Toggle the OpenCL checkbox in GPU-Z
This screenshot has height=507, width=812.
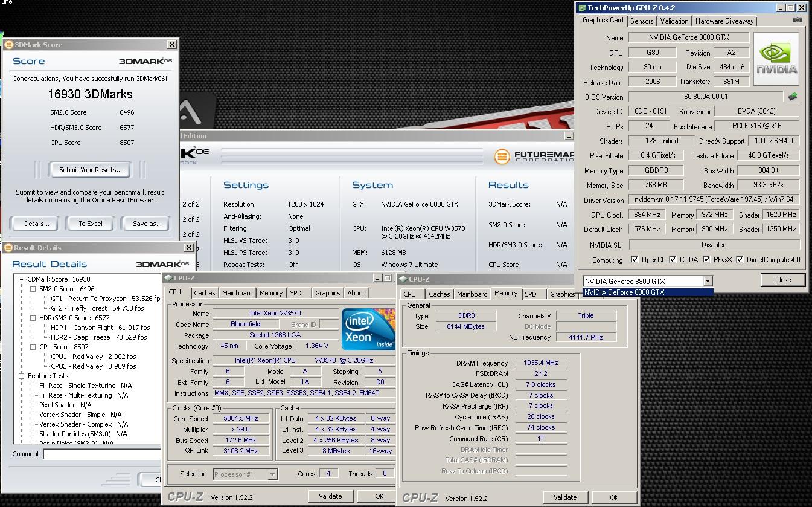click(635, 260)
